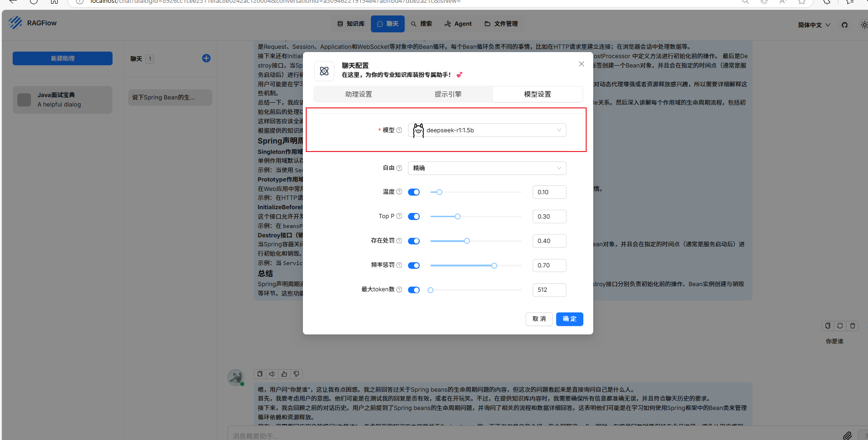Disable the 频率惩罚 switch
This screenshot has height=440, width=868.
coord(414,266)
